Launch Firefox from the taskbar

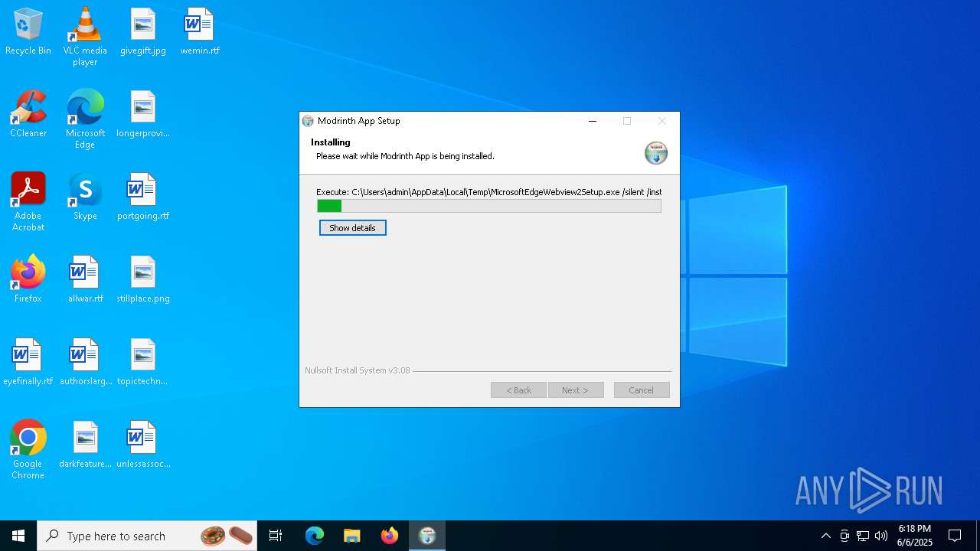click(x=390, y=536)
